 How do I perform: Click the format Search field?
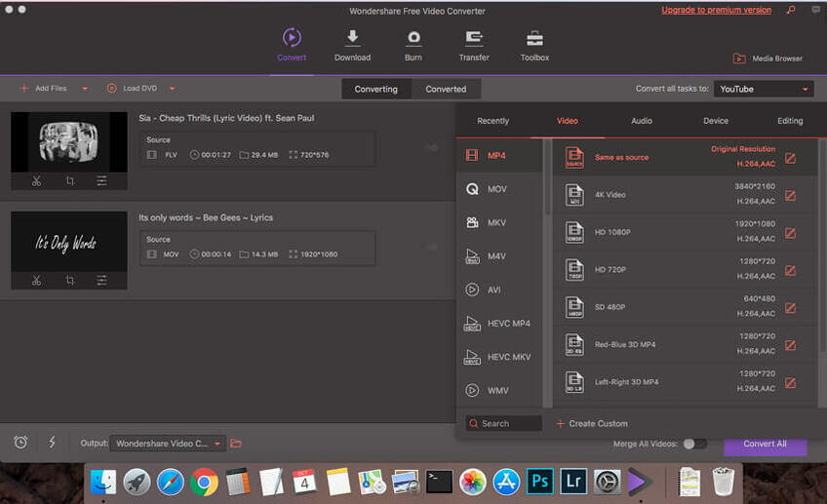[503, 423]
